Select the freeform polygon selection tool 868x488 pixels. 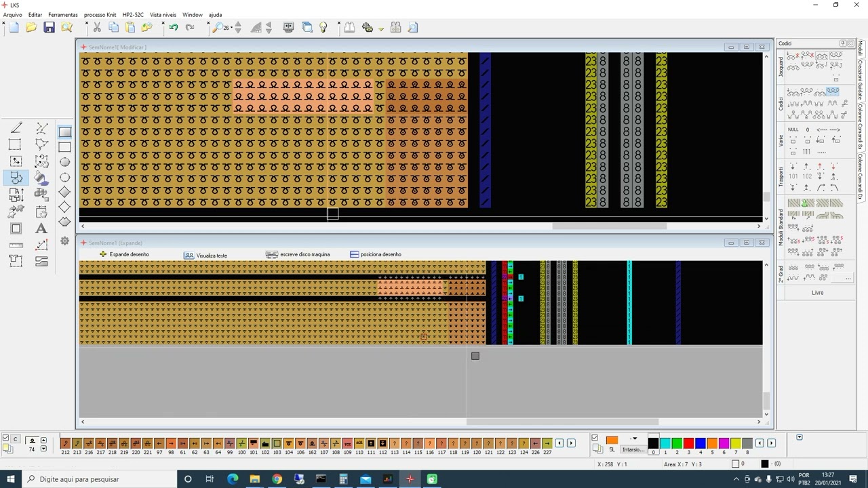pyautogui.click(x=41, y=144)
